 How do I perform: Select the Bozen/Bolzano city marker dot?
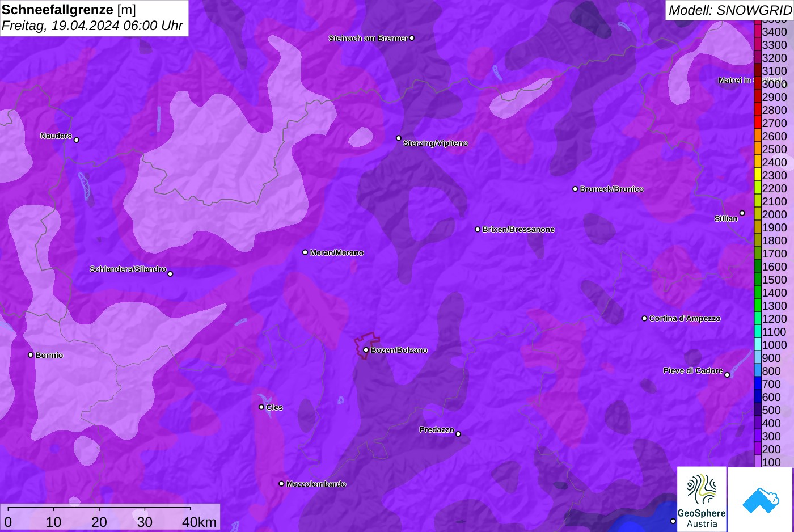366,350
